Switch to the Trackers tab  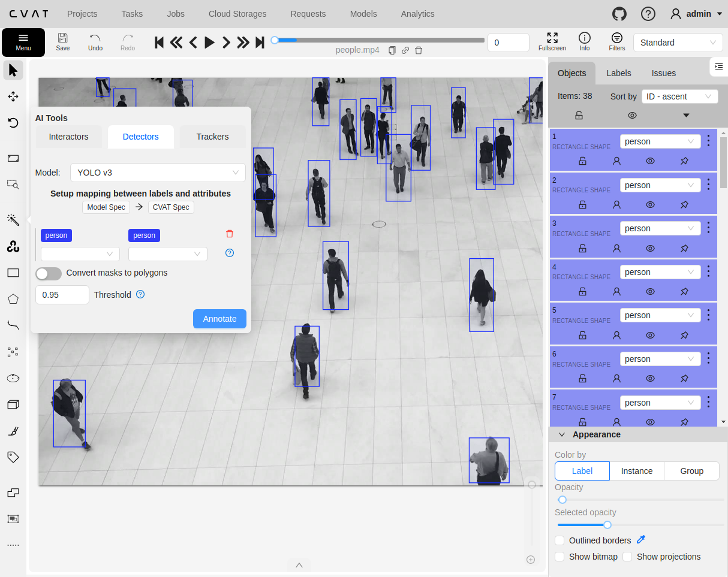pos(212,137)
